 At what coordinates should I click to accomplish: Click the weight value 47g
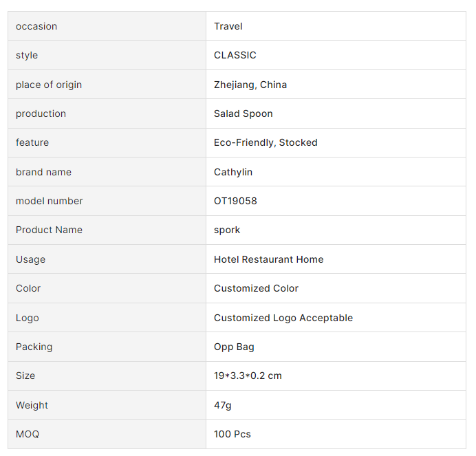pos(222,405)
